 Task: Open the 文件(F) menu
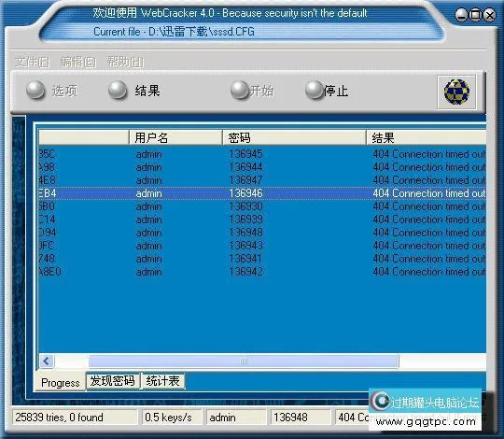tap(32, 62)
